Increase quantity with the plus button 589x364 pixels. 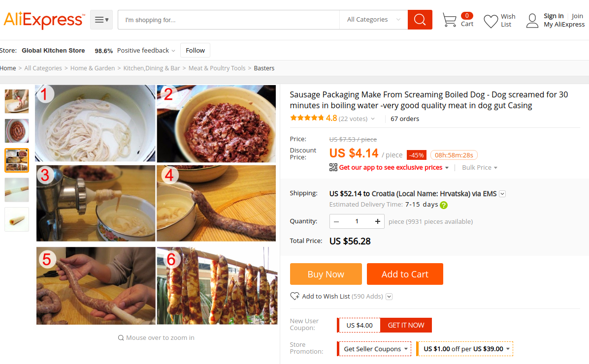point(378,221)
